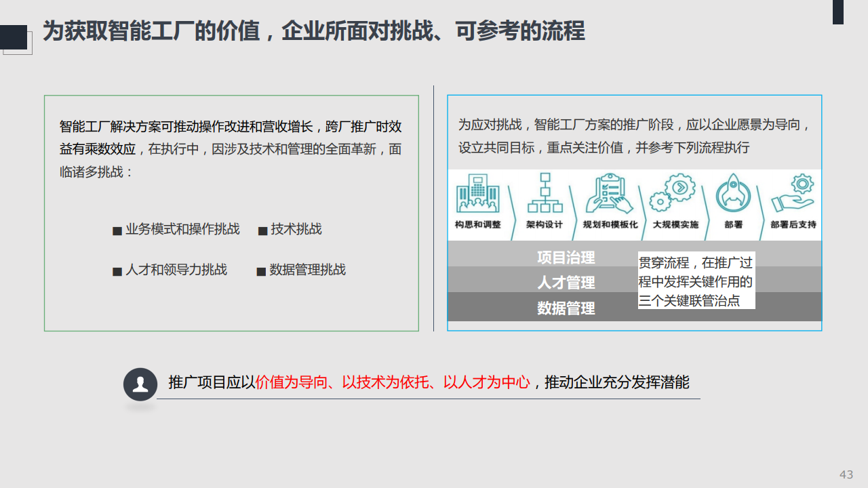Click bullet 技术挑战
This screenshot has height=488, width=868.
click(290, 229)
